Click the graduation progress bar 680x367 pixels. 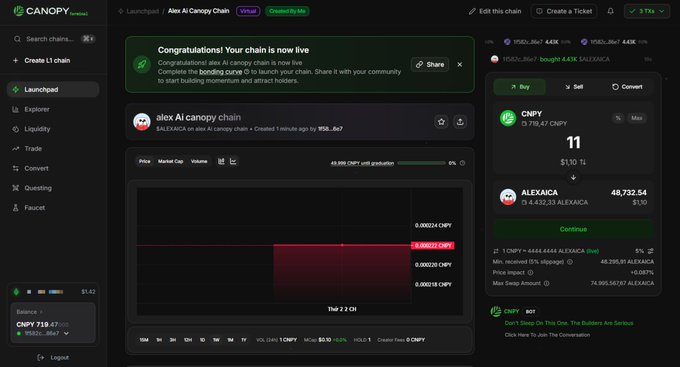pyautogui.click(x=421, y=163)
